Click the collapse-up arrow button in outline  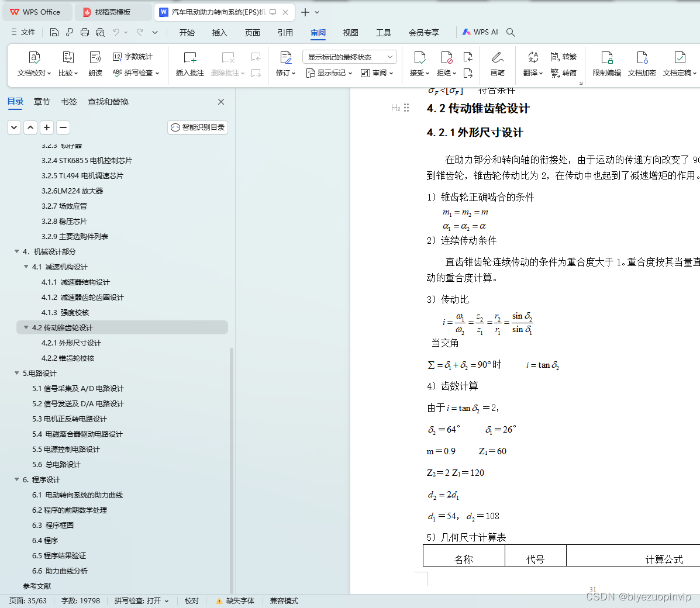30,127
